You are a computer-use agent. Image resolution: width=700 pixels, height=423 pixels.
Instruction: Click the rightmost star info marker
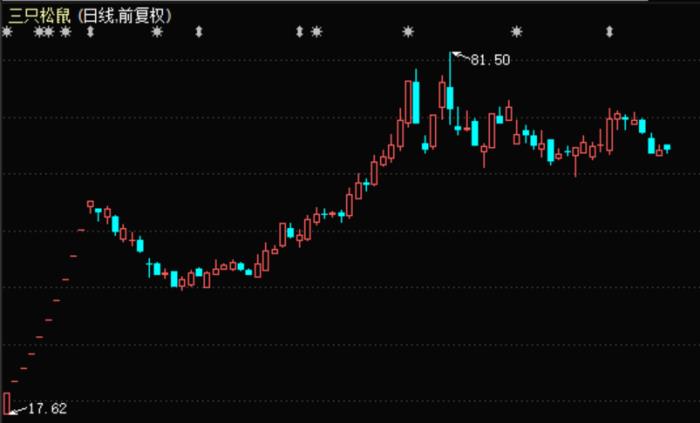tap(516, 32)
